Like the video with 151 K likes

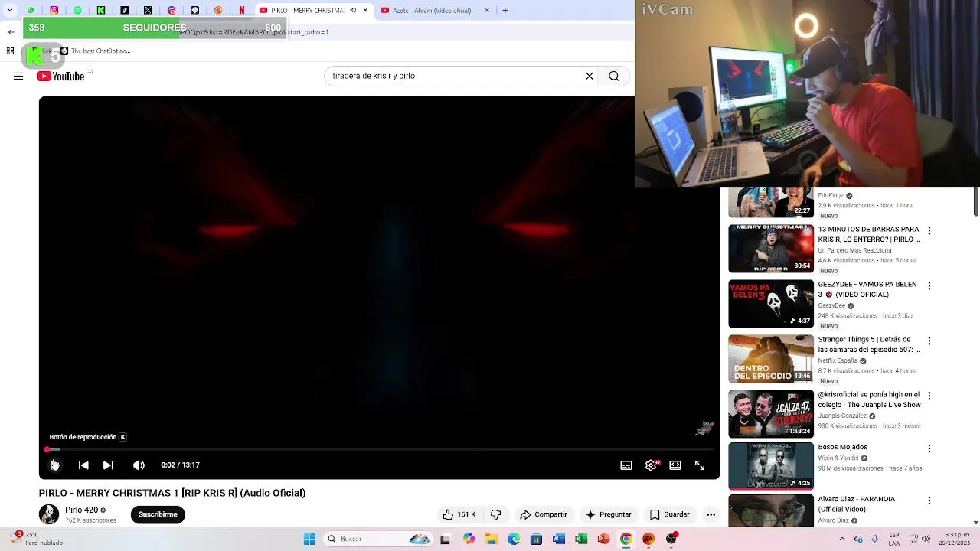pyautogui.click(x=459, y=514)
